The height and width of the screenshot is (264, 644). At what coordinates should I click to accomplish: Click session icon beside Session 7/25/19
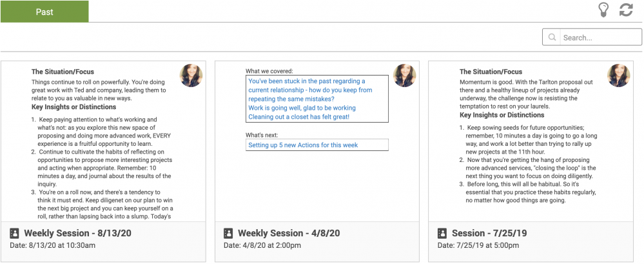click(x=442, y=233)
